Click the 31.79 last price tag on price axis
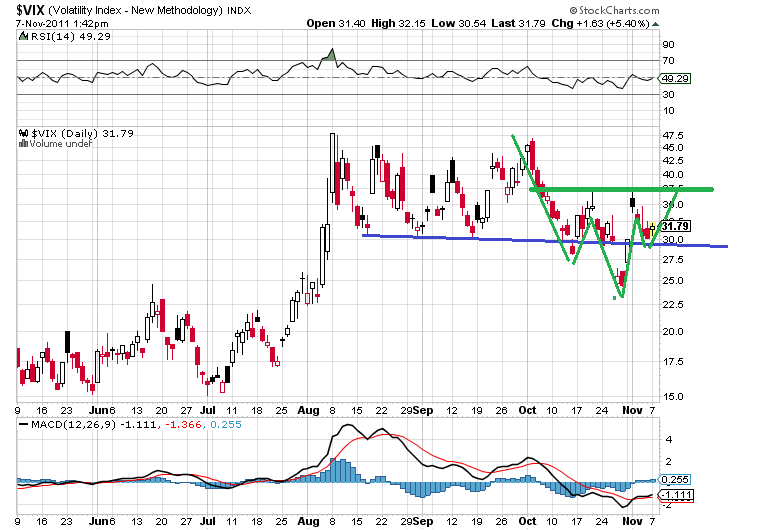Image resolution: width=774 pixels, height=530 pixels. (675, 226)
